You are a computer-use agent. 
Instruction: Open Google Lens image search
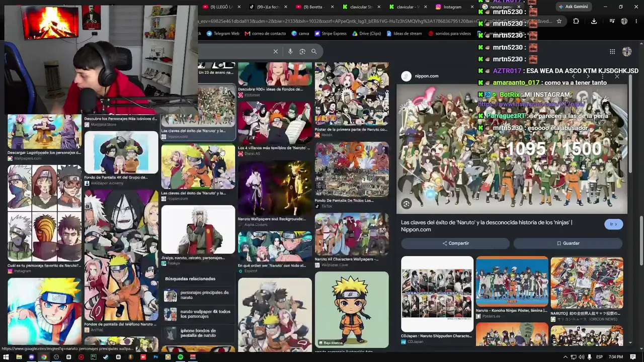(302, 51)
